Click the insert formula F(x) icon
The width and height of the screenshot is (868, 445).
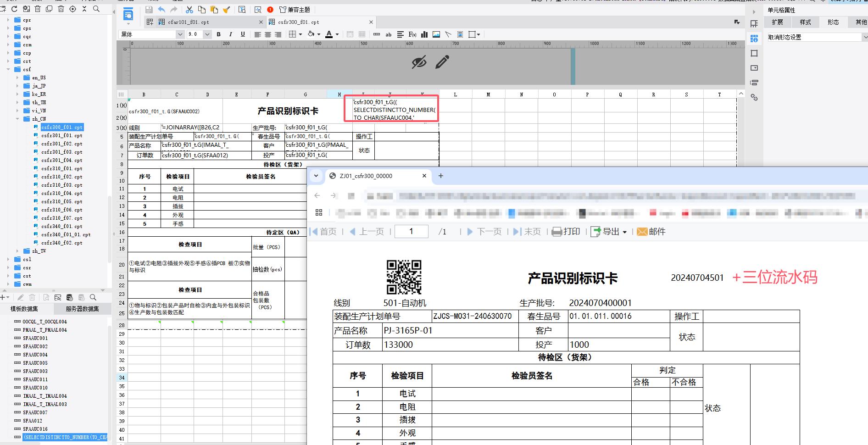click(x=412, y=34)
